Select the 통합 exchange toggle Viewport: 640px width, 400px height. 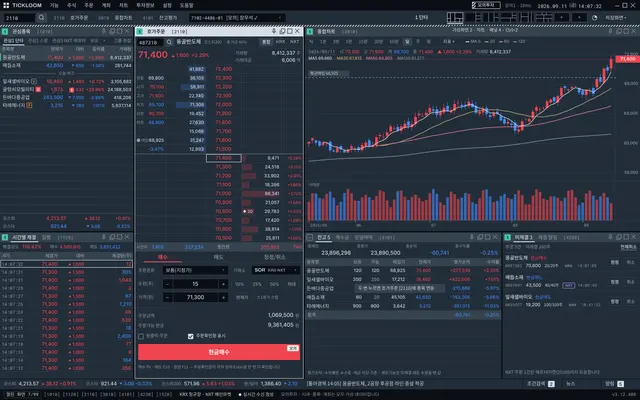(x=266, y=42)
